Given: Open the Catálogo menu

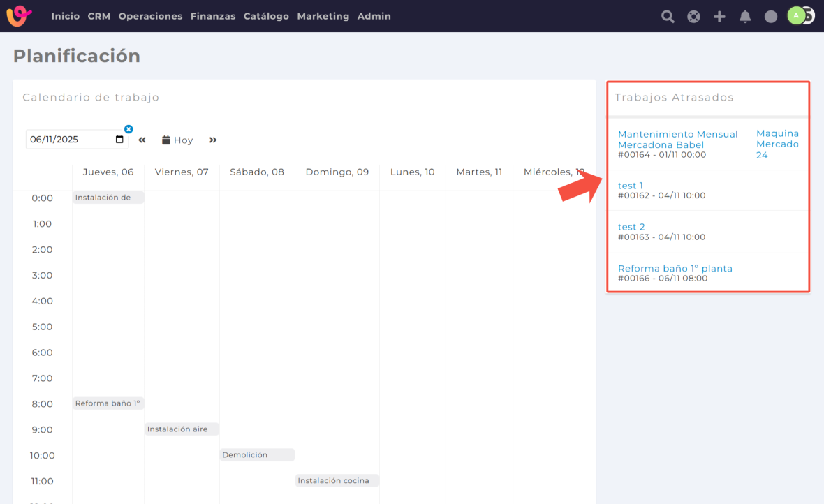Looking at the screenshot, I should (x=266, y=16).
